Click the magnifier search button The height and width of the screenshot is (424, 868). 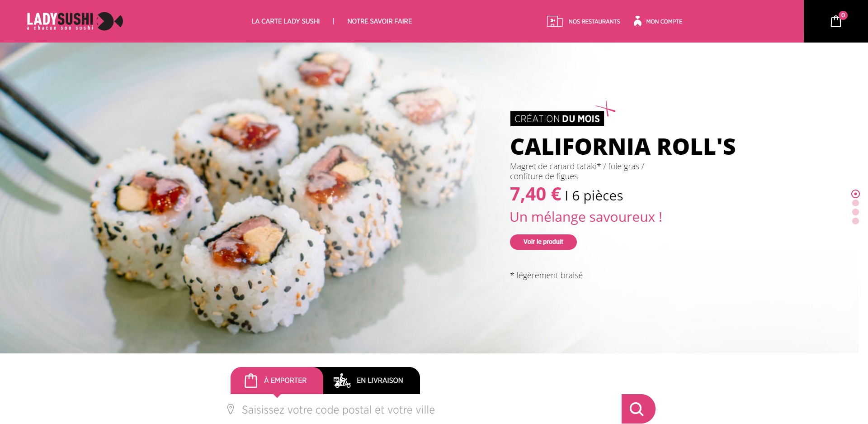click(638, 409)
